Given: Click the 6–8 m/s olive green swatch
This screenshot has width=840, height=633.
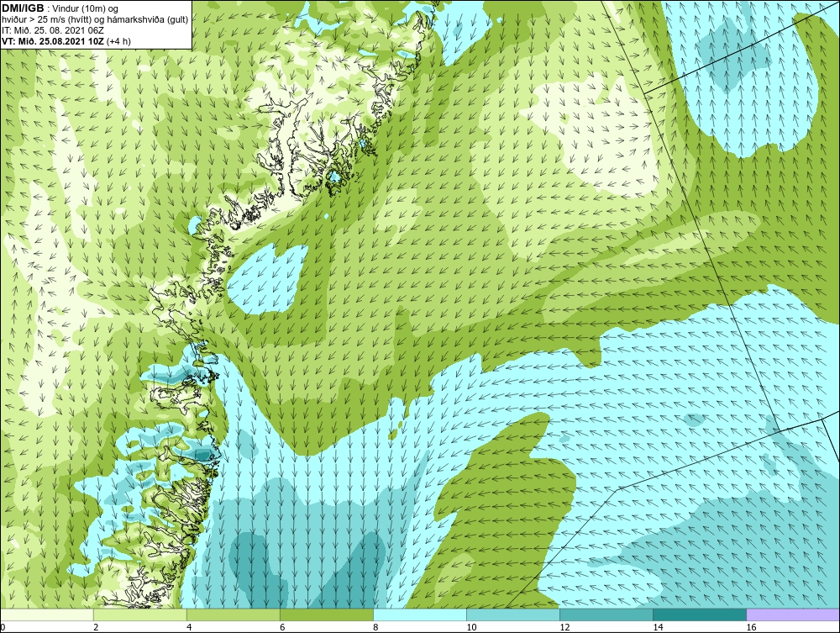Looking at the screenshot, I should tap(326, 615).
